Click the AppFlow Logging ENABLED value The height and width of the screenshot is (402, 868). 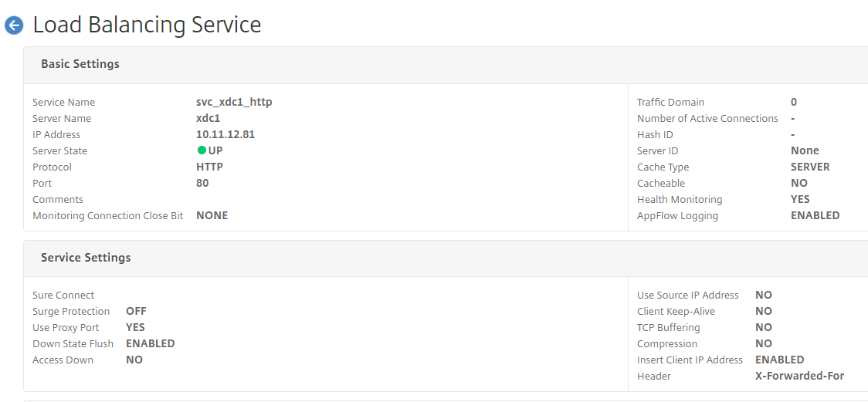click(x=815, y=215)
